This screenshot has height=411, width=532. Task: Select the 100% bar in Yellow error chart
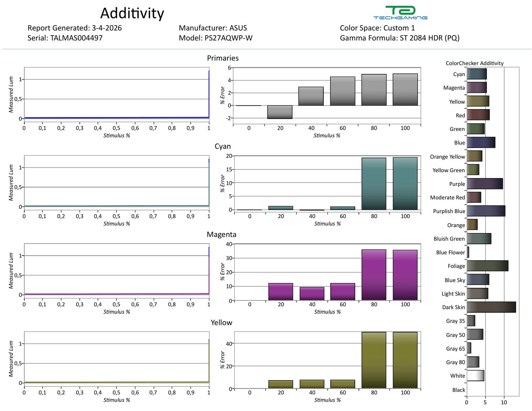(405, 360)
